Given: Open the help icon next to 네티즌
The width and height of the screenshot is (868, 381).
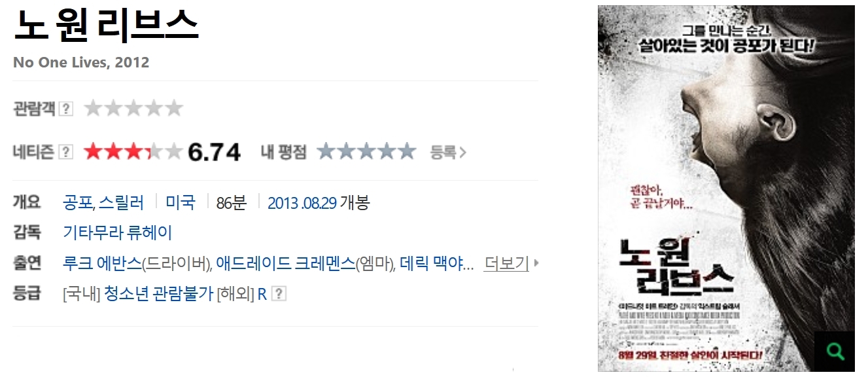Looking at the screenshot, I should point(65,152).
